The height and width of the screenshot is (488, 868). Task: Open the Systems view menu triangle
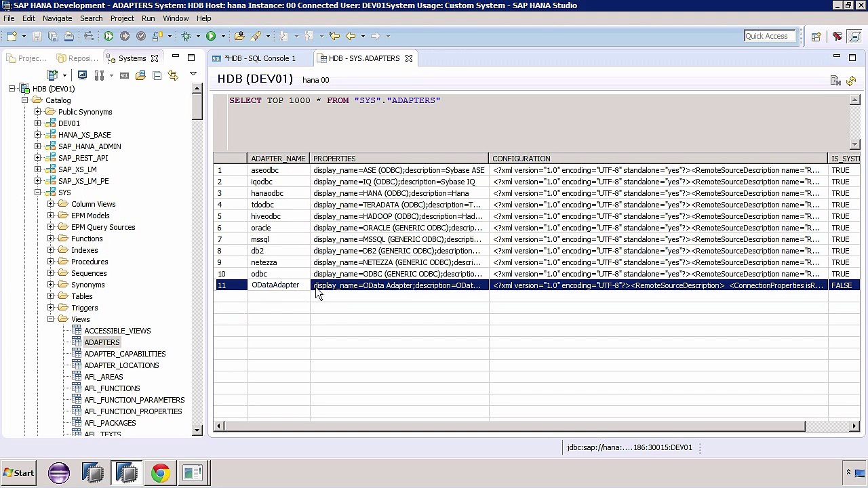coord(193,74)
